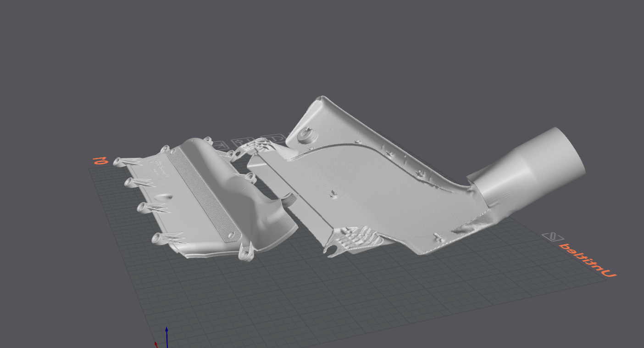Select the left manifold cover model
644x348 pixels.
197,216
